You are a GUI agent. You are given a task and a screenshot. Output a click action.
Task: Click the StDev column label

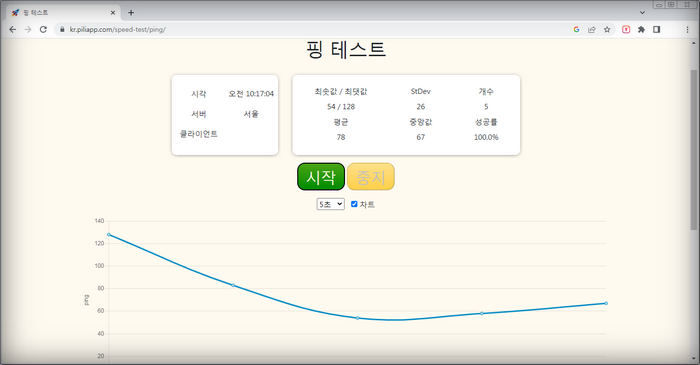click(421, 91)
